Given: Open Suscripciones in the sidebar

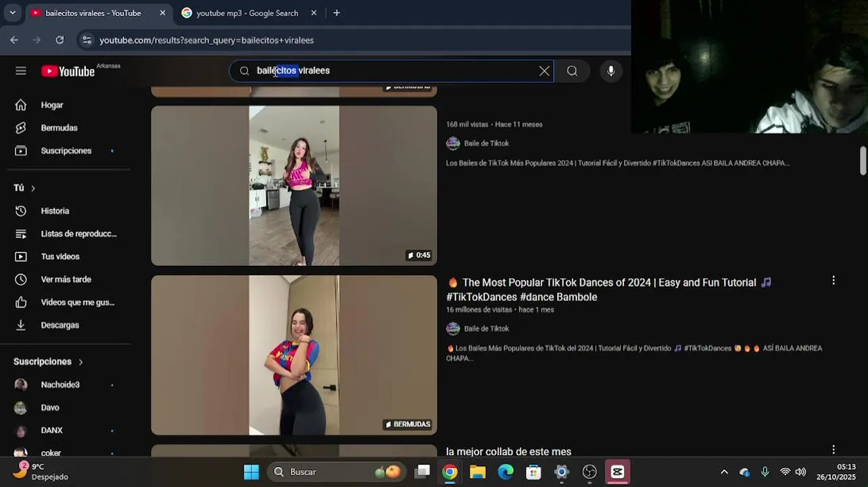Looking at the screenshot, I should (66, 151).
